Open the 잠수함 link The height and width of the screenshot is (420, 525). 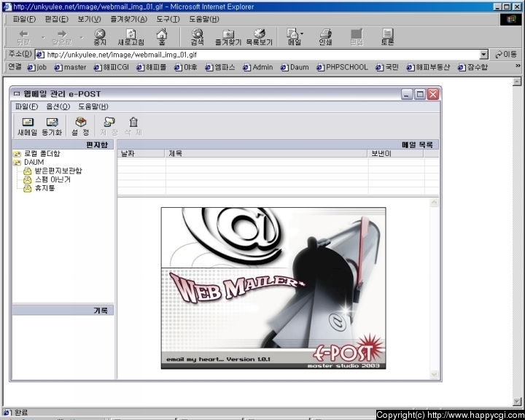coord(472,67)
